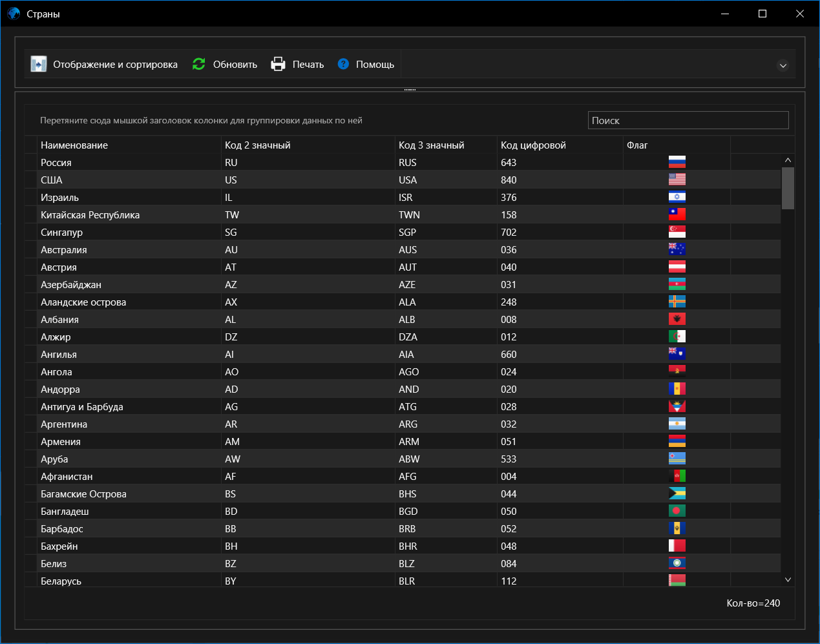
Task: Expand the toolbar chevron at right
Action: (x=783, y=65)
